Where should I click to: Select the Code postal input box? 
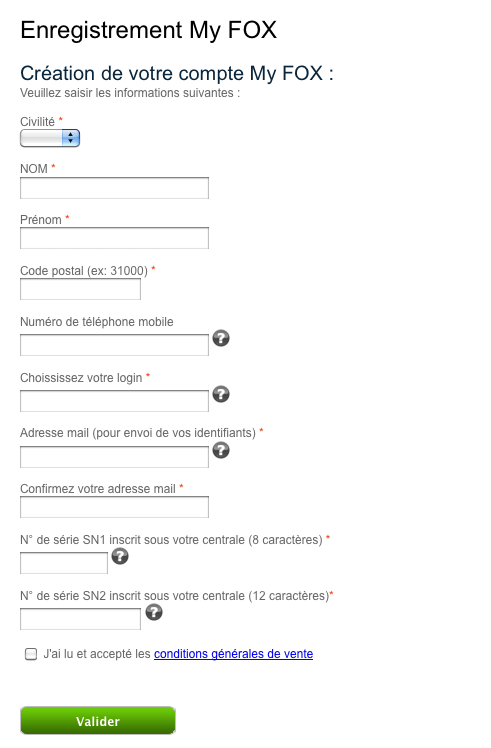(80, 289)
